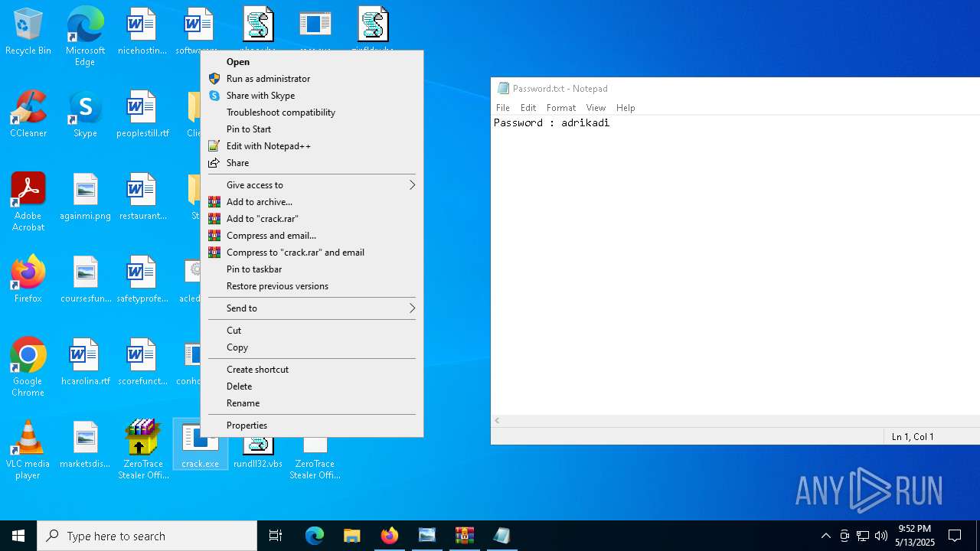Image resolution: width=980 pixels, height=551 pixels.
Task: Select blank ZeroTrace Stealer file icon
Action: pos(315,458)
